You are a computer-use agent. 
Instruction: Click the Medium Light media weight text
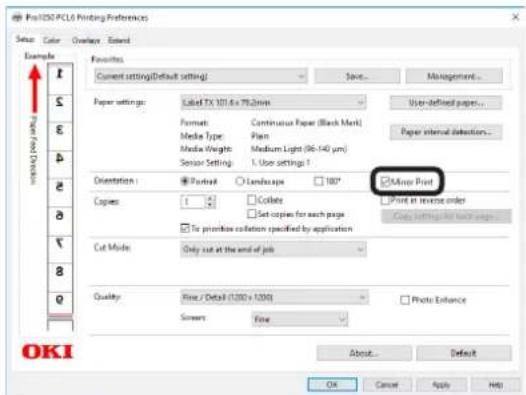[299, 149]
